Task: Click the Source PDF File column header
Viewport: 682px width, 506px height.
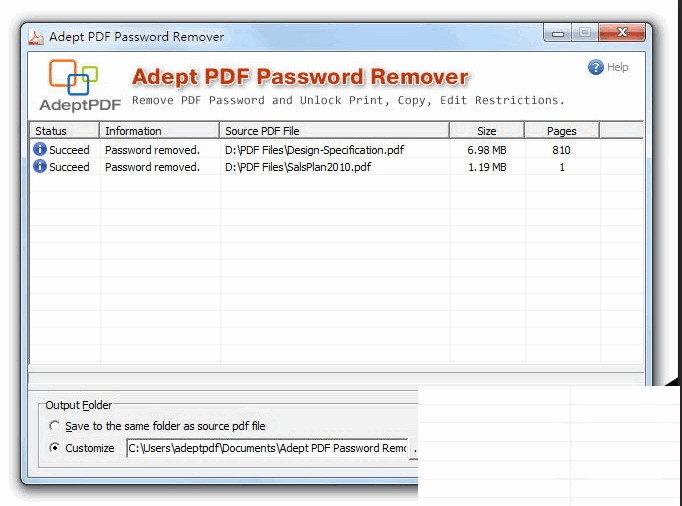Action: (x=334, y=131)
